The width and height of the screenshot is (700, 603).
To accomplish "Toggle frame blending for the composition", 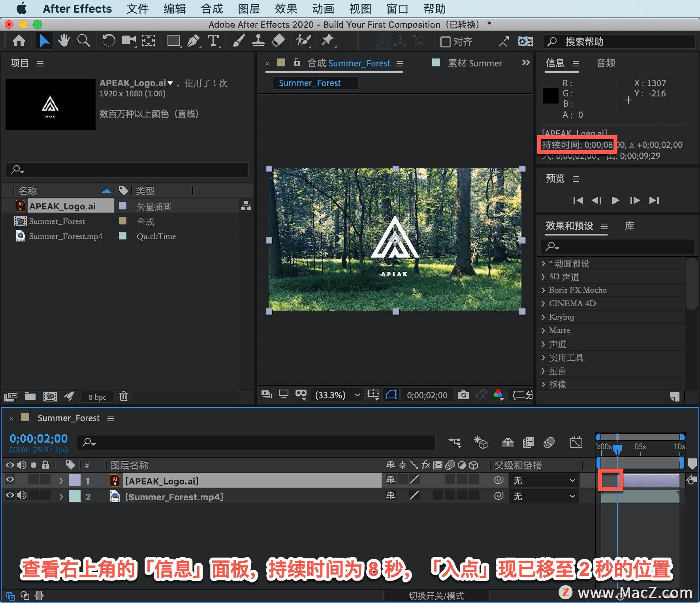I will tap(528, 443).
